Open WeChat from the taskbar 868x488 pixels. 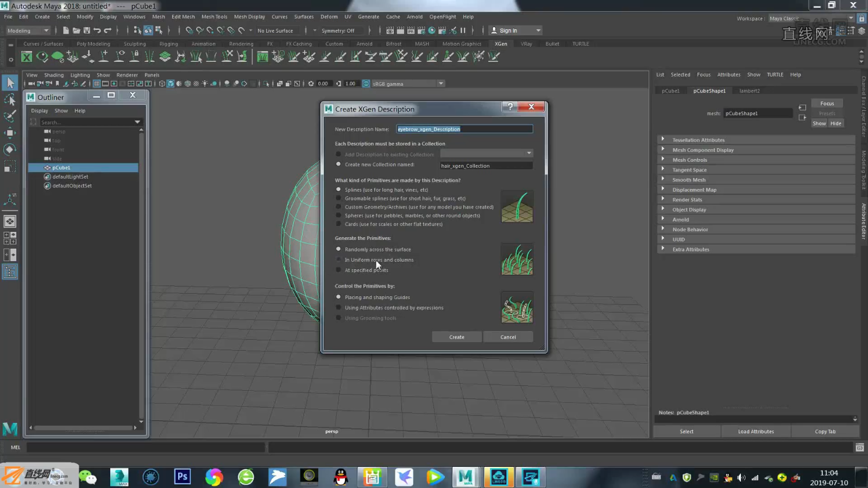pyautogui.click(x=88, y=477)
